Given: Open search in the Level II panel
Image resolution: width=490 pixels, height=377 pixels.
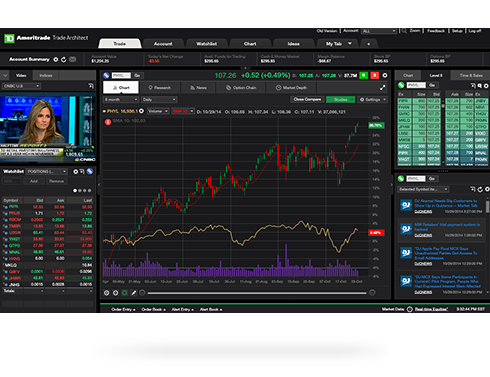Looking at the screenshot, I should coord(480,86).
